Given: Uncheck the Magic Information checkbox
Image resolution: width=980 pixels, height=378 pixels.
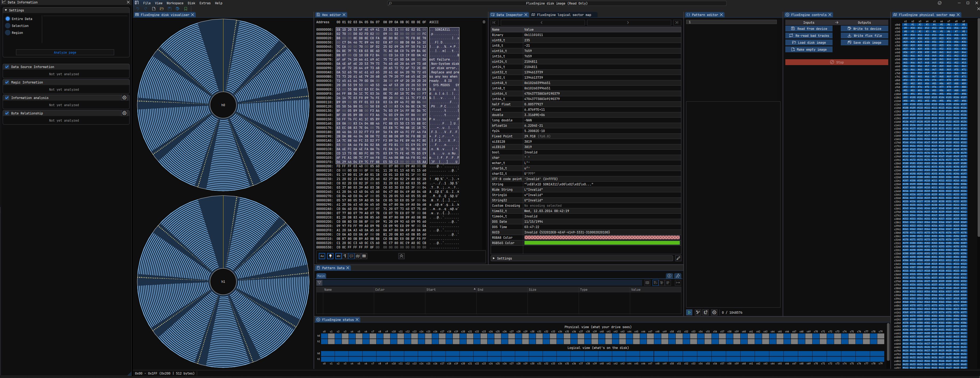Looking at the screenshot, I should [7, 82].
